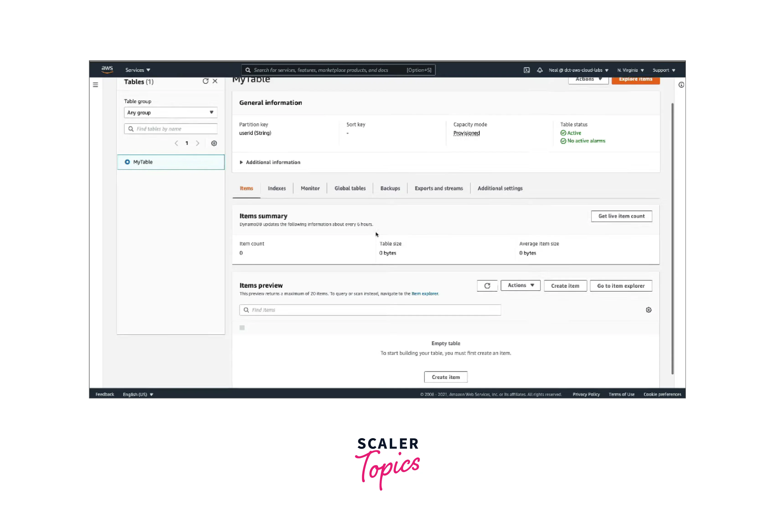Follow the Item explorer link
This screenshot has height=532, width=775.
click(x=425, y=294)
